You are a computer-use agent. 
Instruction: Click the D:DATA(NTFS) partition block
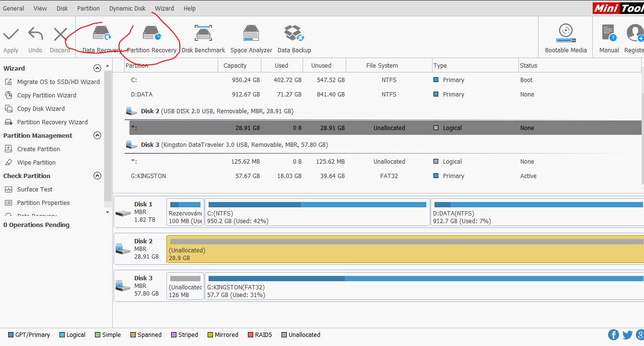point(537,212)
